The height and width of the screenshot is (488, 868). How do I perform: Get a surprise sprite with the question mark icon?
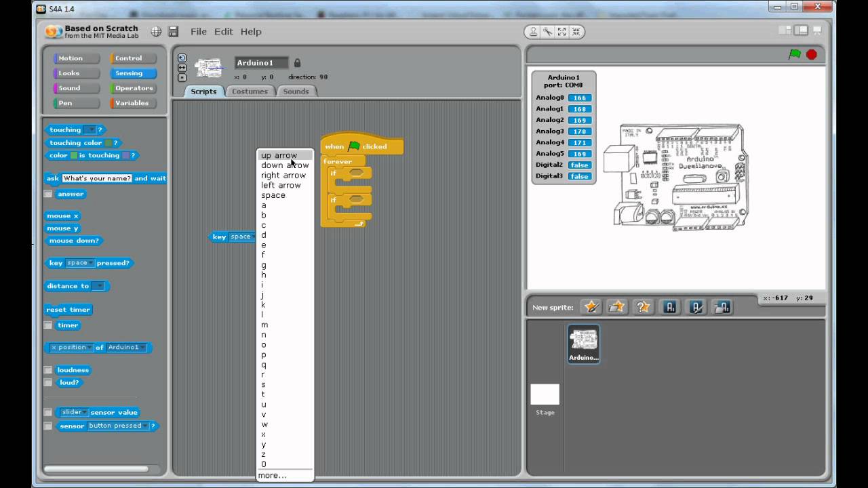coord(643,307)
